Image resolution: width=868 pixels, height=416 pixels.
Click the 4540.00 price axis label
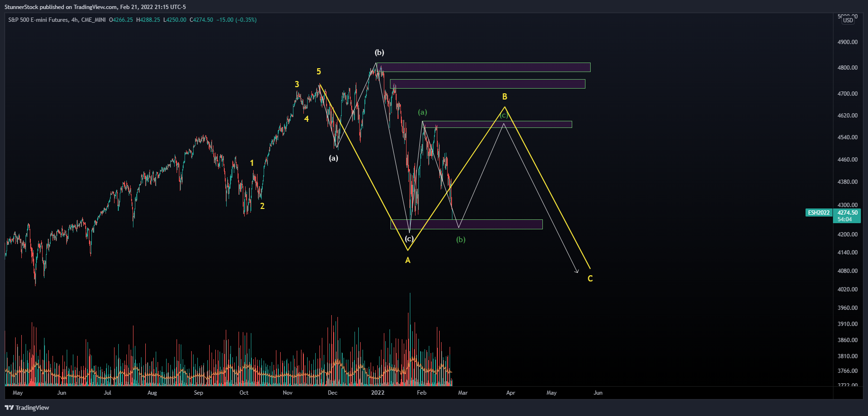tap(848, 137)
